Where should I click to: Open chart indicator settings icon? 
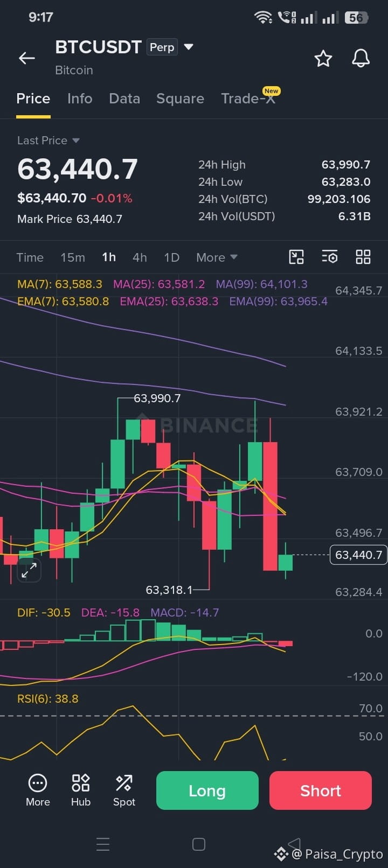tap(330, 257)
